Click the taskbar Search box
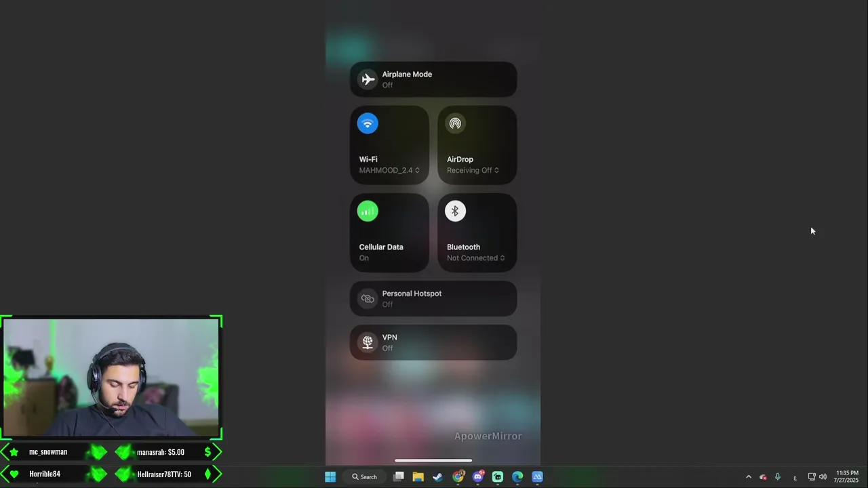This screenshot has height=488, width=868. pyautogui.click(x=364, y=476)
